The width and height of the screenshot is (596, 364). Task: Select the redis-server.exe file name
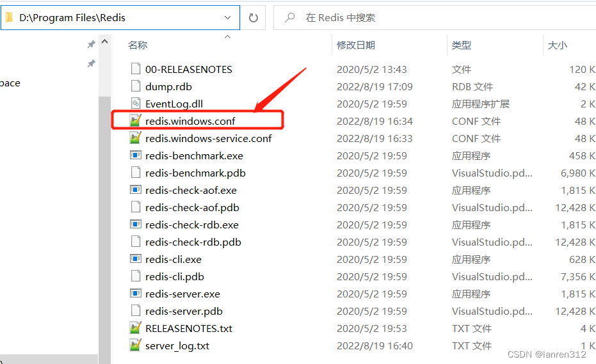point(182,294)
